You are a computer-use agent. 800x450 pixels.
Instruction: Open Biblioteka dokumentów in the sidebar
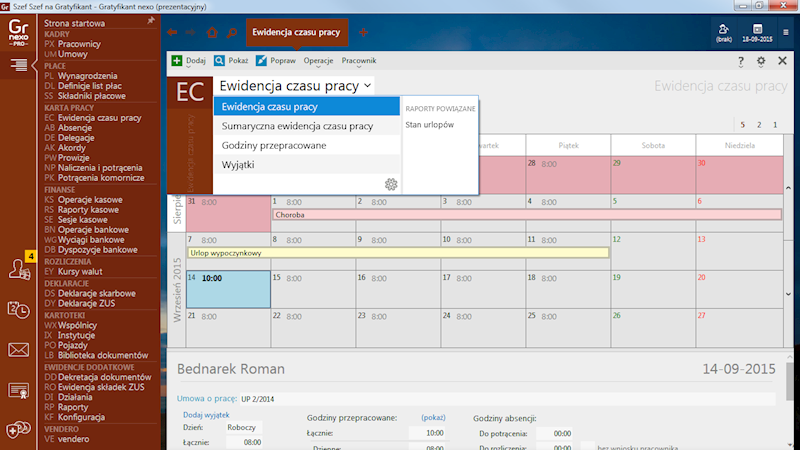(103, 356)
